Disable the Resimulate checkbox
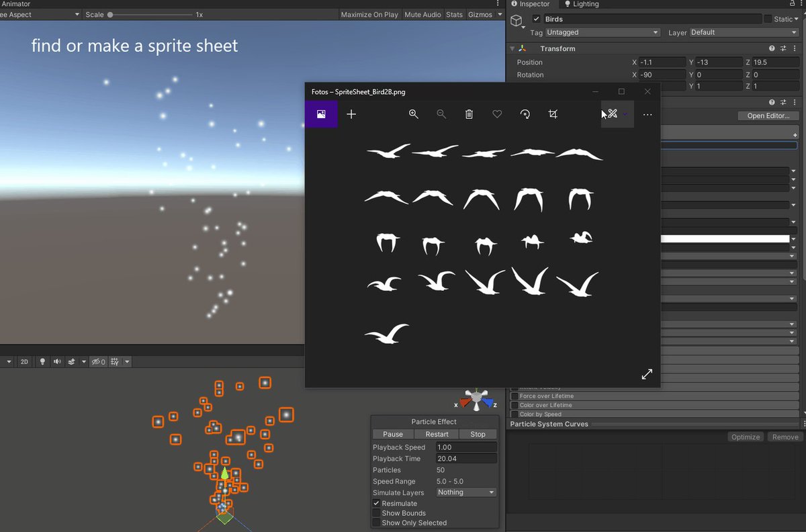The image size is (806, 532). coord(376,503)
